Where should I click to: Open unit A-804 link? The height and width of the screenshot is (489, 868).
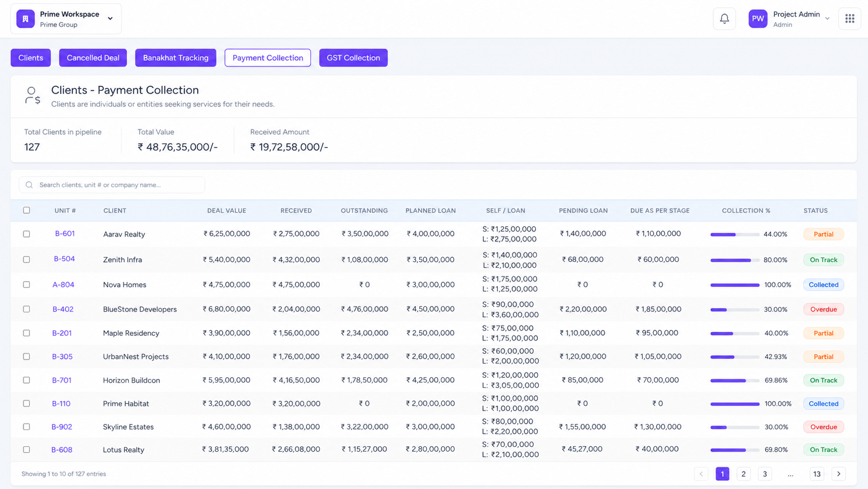point(63,285)
